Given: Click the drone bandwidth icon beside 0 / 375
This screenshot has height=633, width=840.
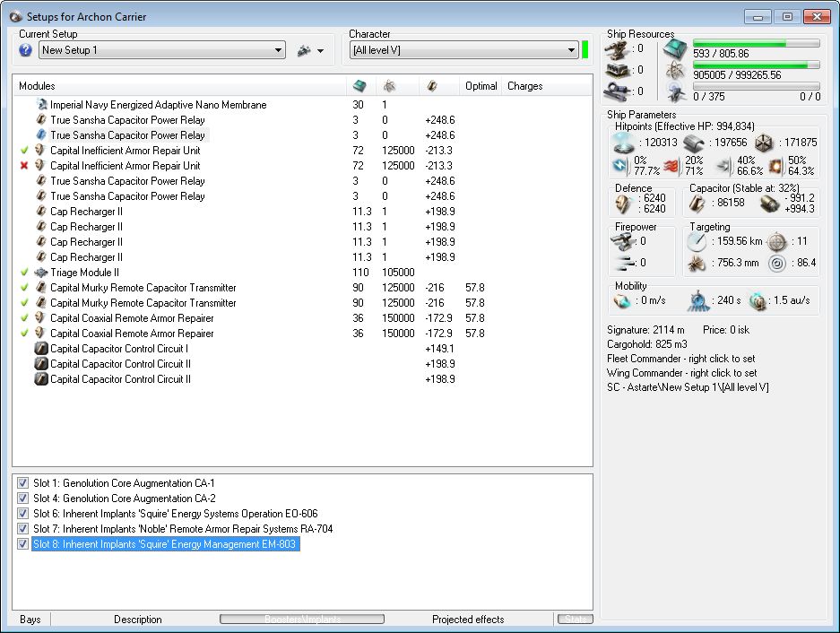Looking at the screenshot, I should click(676, 92).
